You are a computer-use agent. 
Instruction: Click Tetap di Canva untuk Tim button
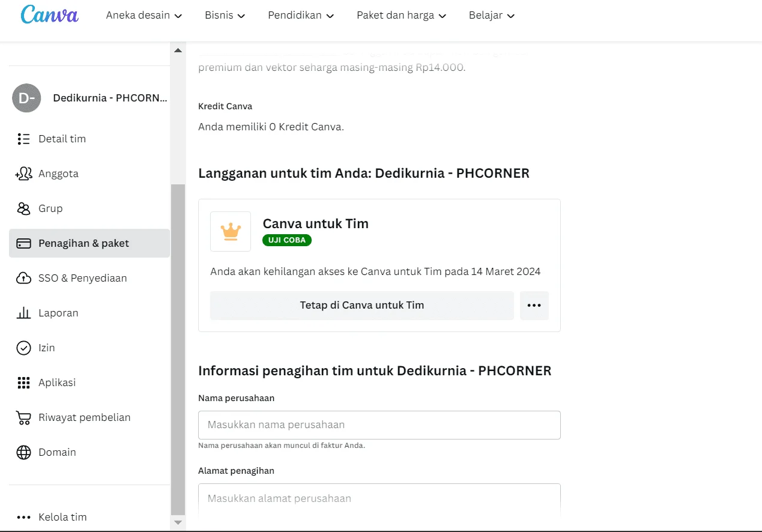click(x=362, y=305)
